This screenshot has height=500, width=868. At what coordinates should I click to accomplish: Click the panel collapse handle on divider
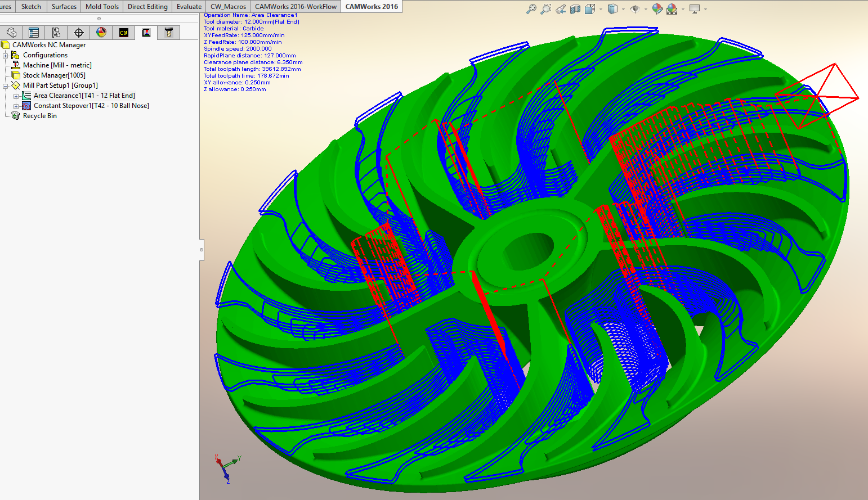coord(202,249)
